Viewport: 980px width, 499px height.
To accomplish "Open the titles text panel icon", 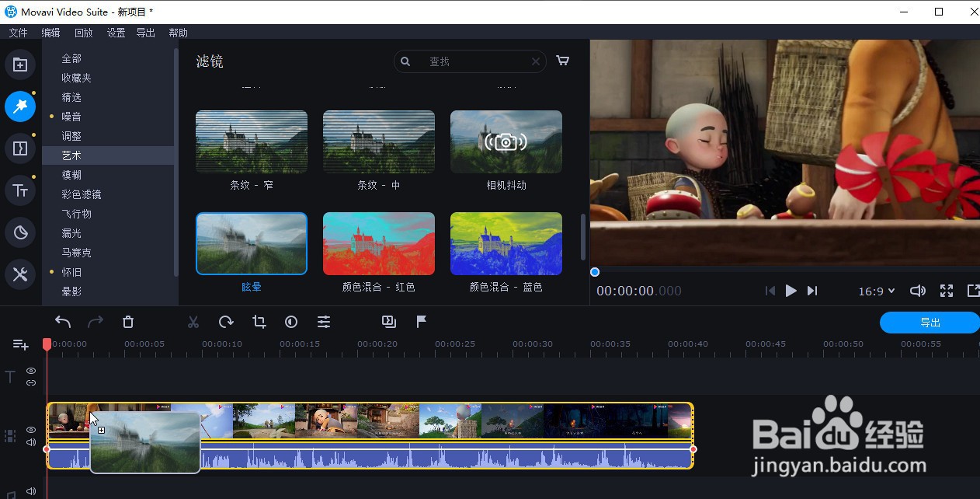I will coord(20,190).
